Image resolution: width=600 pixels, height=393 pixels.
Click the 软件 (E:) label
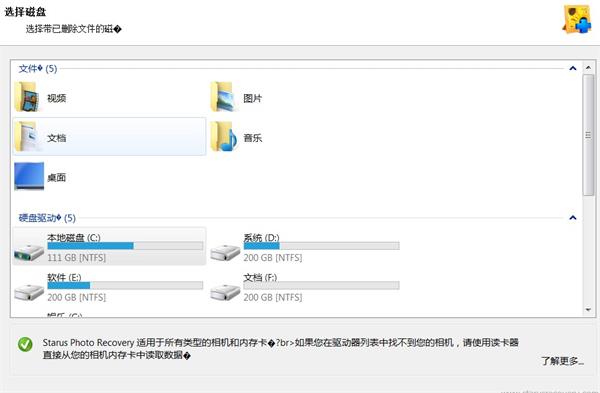[64, 277]
